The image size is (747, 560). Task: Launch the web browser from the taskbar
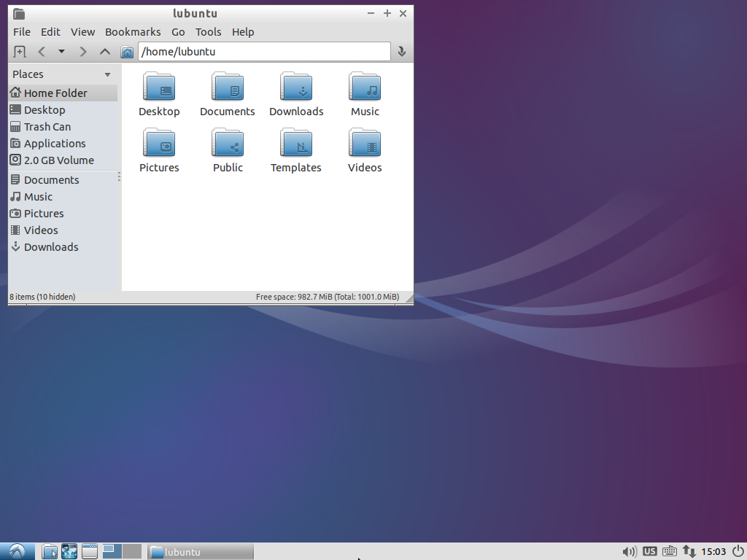coord(69,551)
